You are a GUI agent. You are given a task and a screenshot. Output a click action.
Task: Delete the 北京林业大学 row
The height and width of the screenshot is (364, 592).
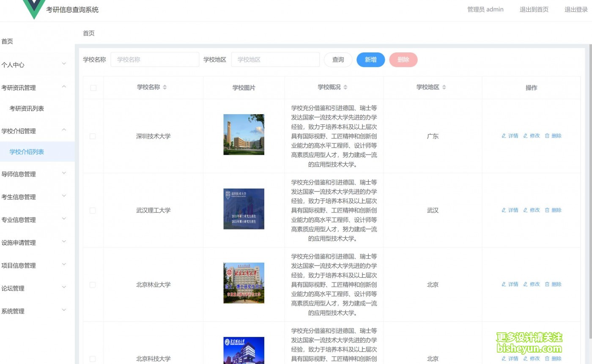(x=553, y=284)
